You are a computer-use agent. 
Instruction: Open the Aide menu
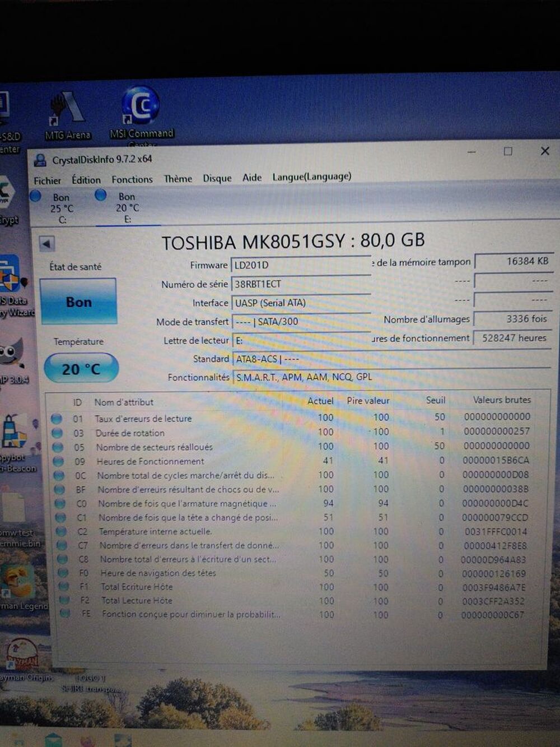pos(252,178)
